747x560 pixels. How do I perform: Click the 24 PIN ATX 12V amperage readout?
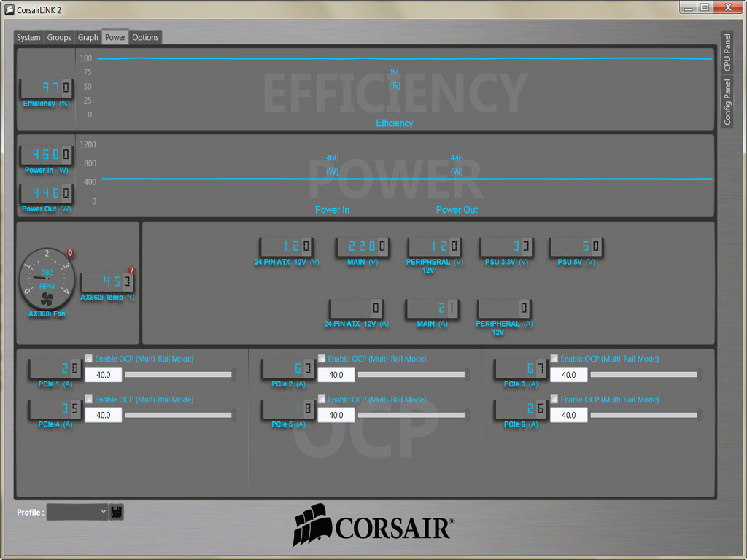coord(356,308)
